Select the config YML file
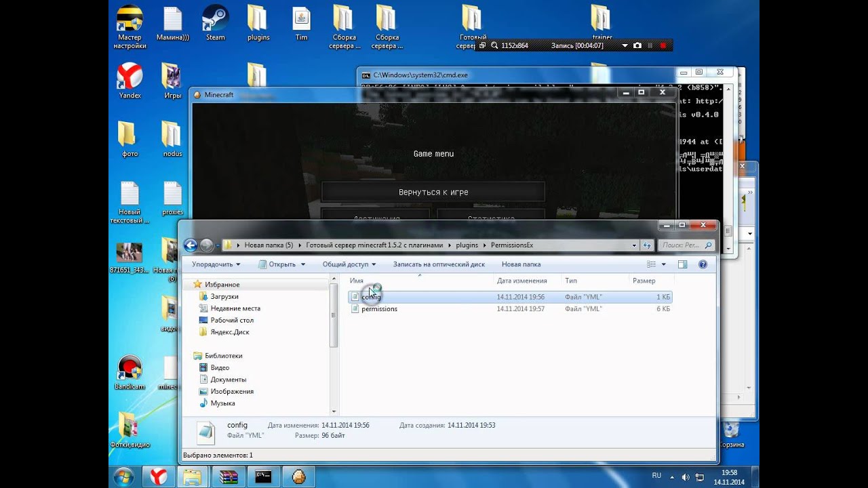 510,297
